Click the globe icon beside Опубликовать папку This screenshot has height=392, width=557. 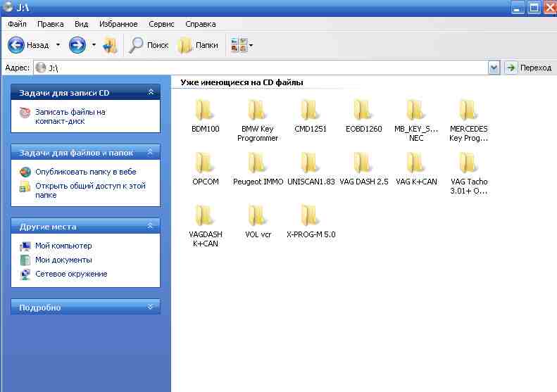(x=25, y=172)
